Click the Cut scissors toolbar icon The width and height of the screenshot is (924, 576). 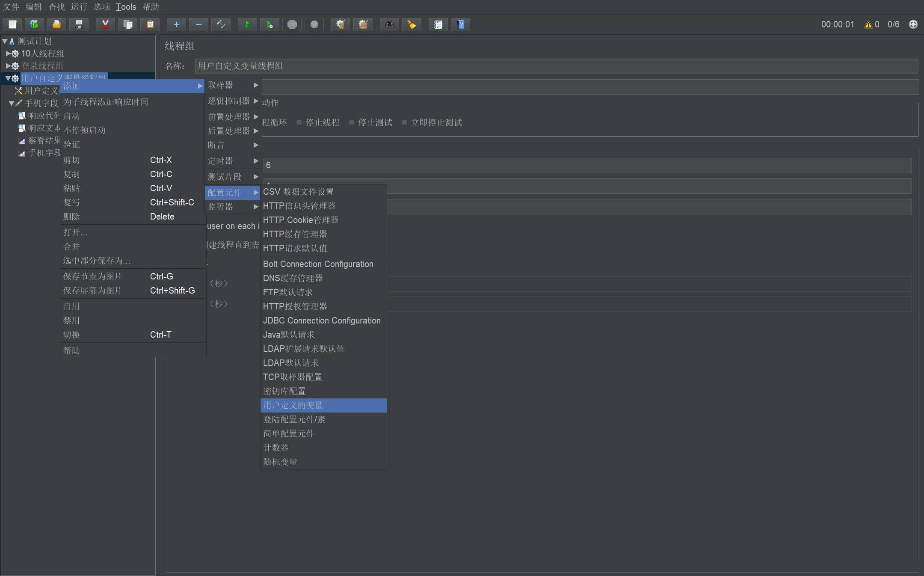pyautogui.click(x=105, y=24)
